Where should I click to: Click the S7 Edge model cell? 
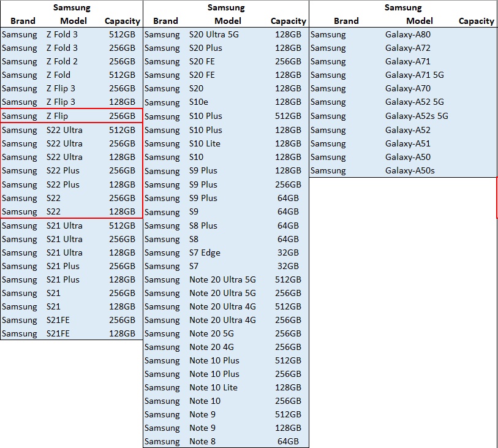[205, 252]
